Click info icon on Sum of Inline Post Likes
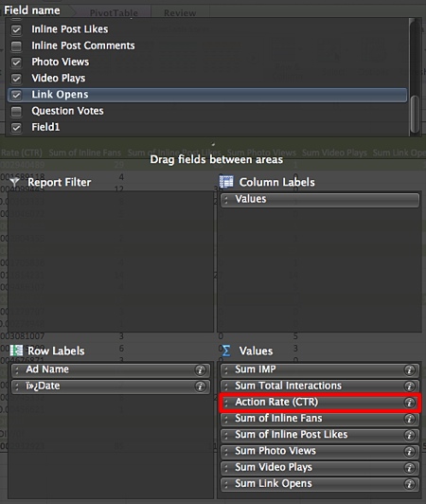Viewport: 426px width, 504px height. pyautogui.click(x=409, y=435)
